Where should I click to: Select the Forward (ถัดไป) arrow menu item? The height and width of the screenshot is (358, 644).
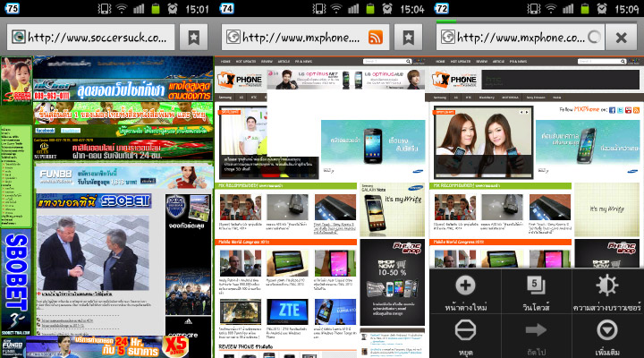(x=536, y=337)
